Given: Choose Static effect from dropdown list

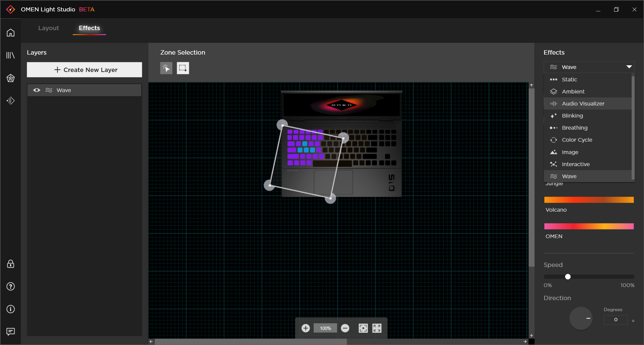Looking at the screenshot, I should tap(588, 79).
